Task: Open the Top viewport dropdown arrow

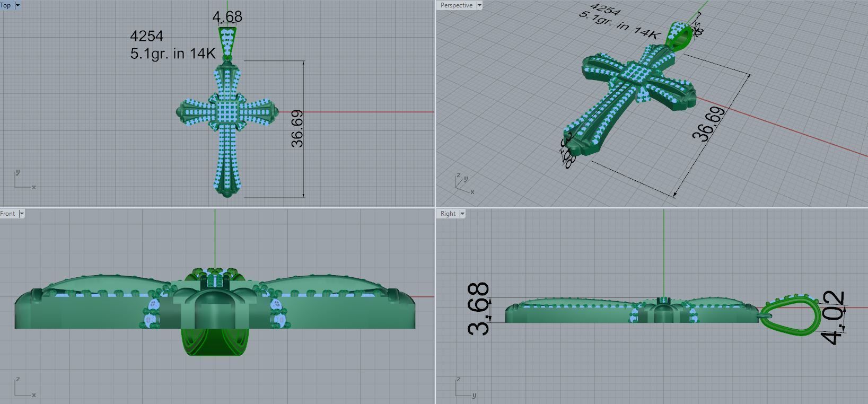Action: pyautogui.click(x=17, y=5)
